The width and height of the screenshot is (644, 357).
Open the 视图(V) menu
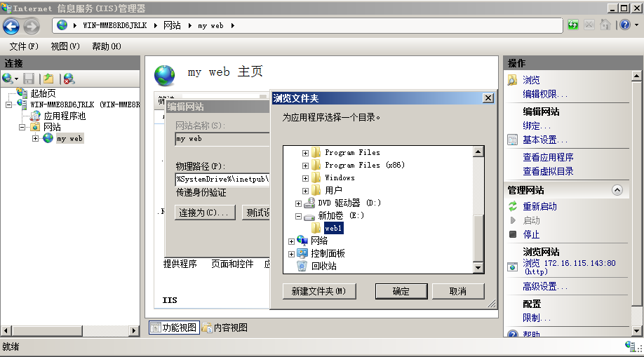click(x=65, y=46)
